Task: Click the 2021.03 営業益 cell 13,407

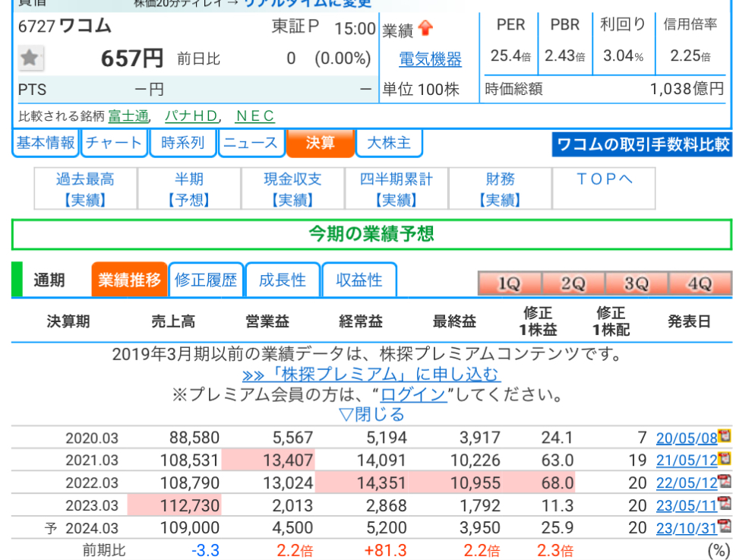Action: click(268, 460)
